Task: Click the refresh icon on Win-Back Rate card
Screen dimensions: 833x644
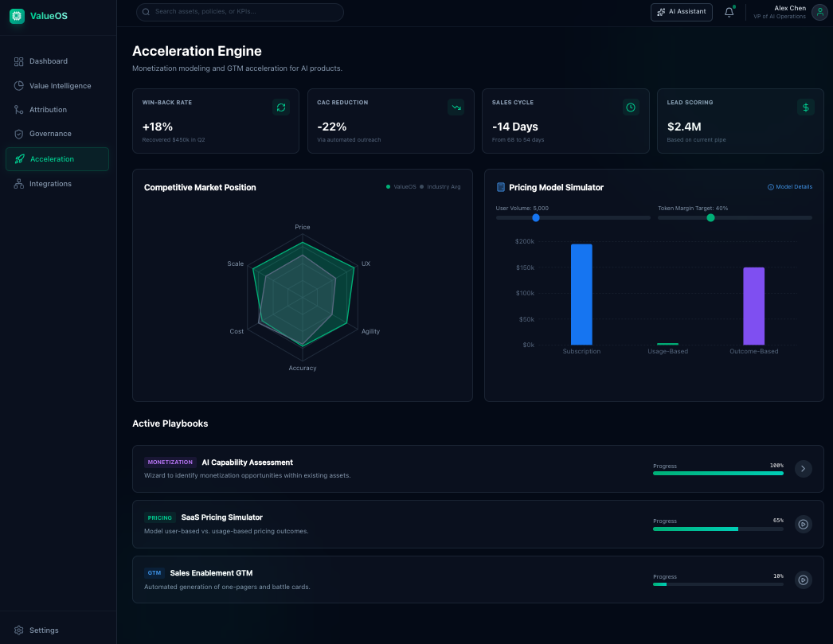Action: click(281, 107)
